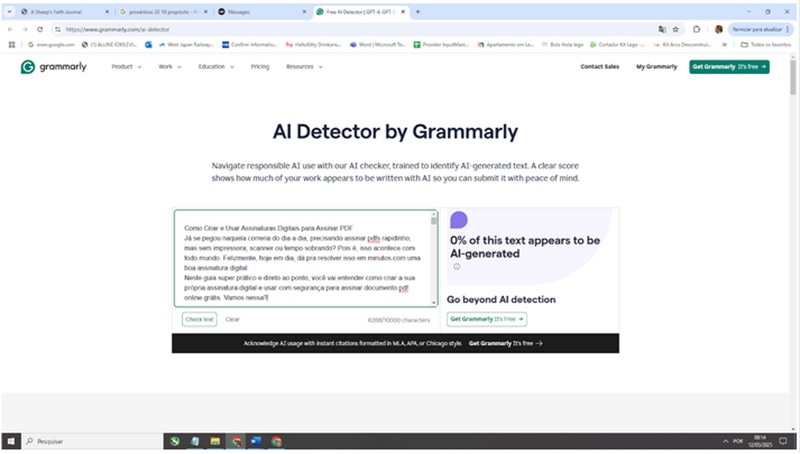The height and width of the screenshot is (454, 800).
Task: Open My Grammarly link
Action: coord(657,67)
